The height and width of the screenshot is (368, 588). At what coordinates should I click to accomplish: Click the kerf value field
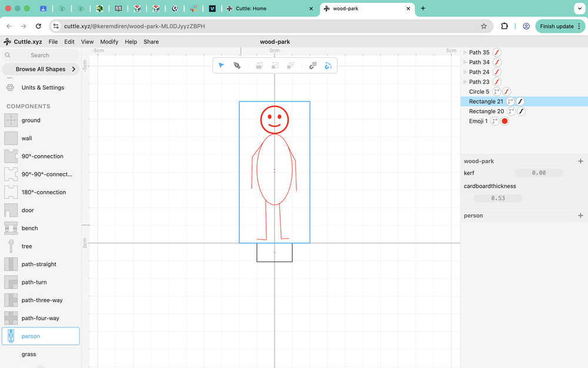click(538, 173)
